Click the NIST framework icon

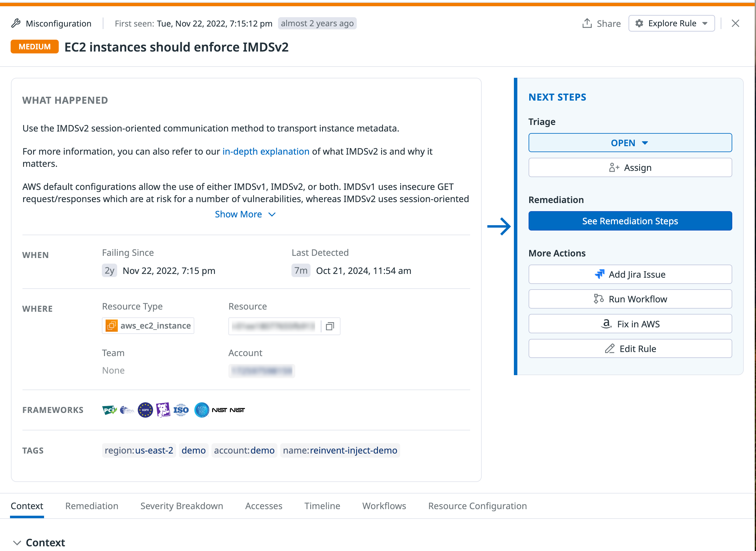pyautogui.click(x=220, y=410)
